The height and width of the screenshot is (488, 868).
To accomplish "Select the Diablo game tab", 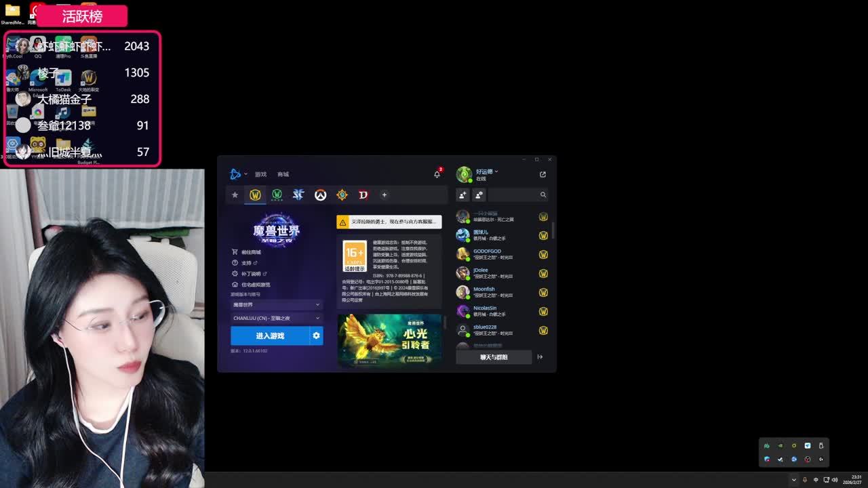I will click(363, 195).
